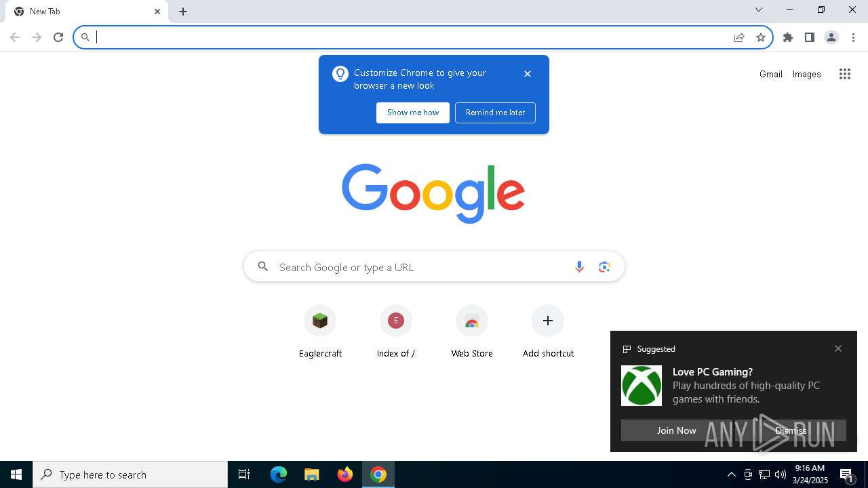Viewport: 868px width, 488px height.
Task: Open the Images link
Action: click(x=807, y=74)
